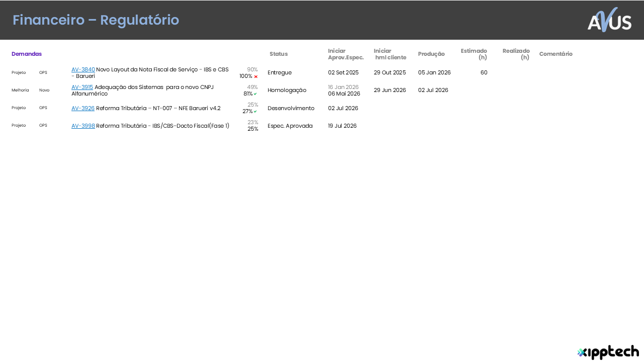644x362 pixels.
Task: Click Projeto label in AV-3840 row
Action: 19,72
